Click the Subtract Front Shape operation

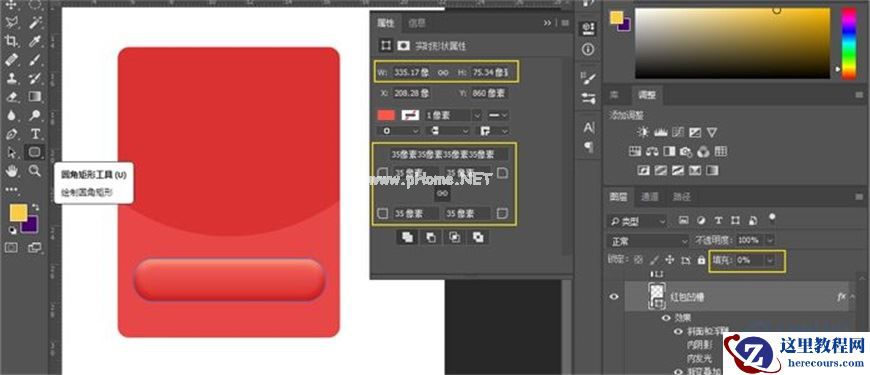pyautogui.click(x=431, y=237)
